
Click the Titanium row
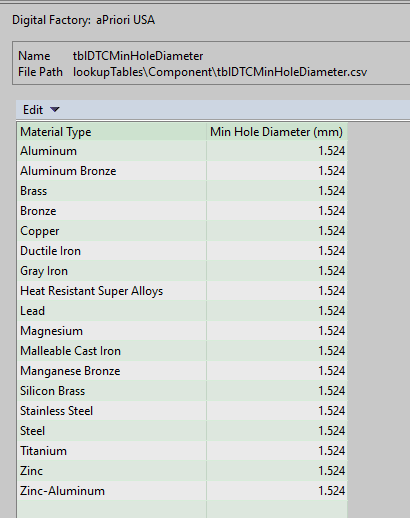pos(182,451)
